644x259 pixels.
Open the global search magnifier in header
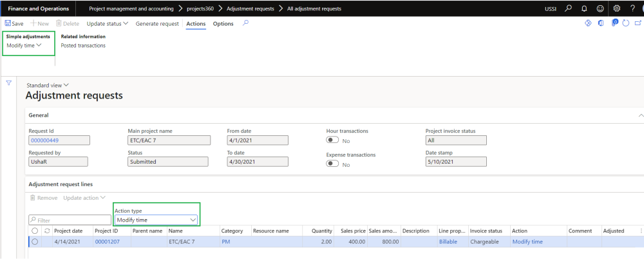(568, 8)
